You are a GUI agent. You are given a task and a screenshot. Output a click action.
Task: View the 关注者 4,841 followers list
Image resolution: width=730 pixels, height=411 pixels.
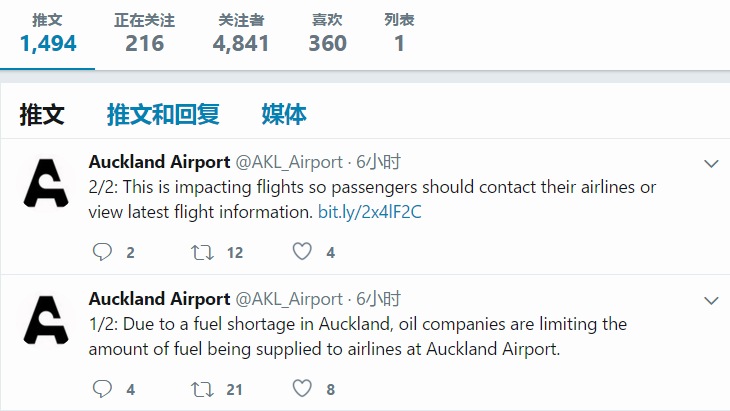(x=240, y=33)
